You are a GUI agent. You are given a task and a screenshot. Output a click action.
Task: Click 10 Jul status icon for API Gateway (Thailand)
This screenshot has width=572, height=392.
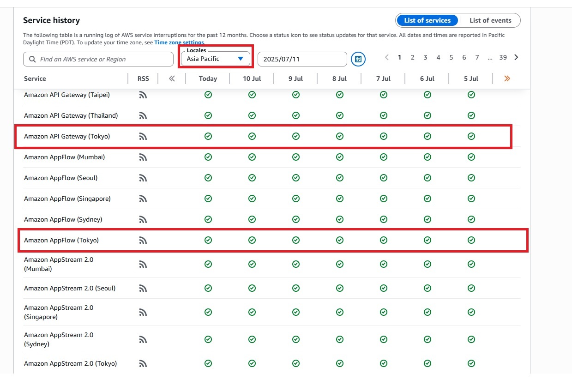click(x=252, y=115)
